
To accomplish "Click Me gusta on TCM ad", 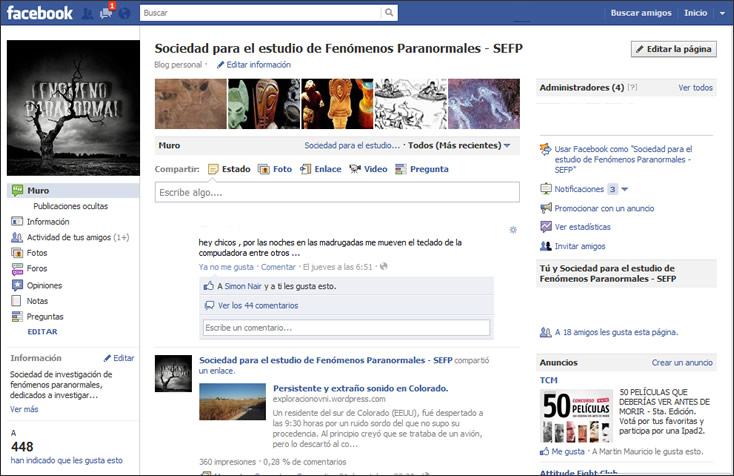I will tap(568, 452).
